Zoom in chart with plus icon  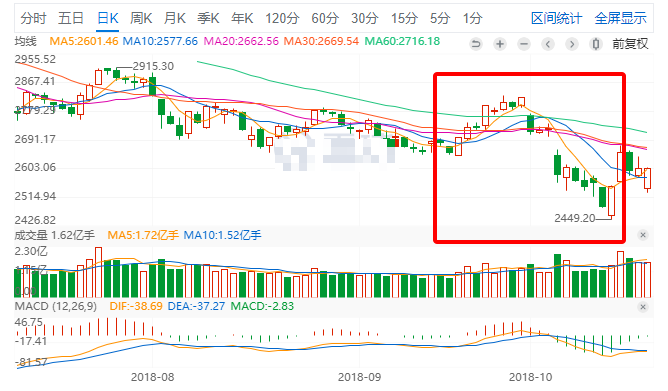pyautogui.click(x=500, y=44)
